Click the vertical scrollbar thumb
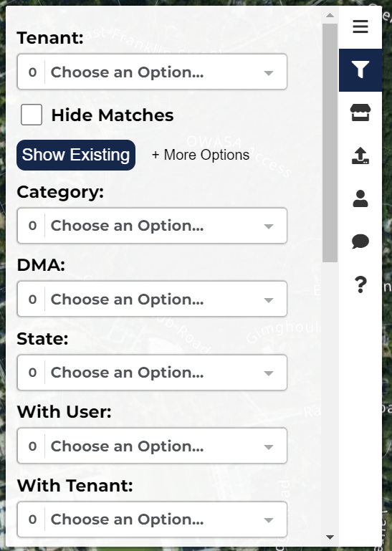This screenshot has height=551, width=392. (330, 143)
